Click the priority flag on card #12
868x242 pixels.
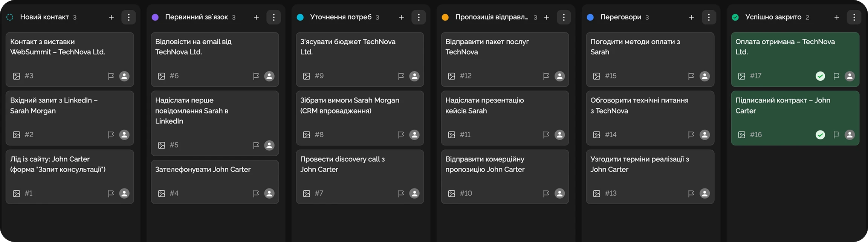tap(546, 76)
